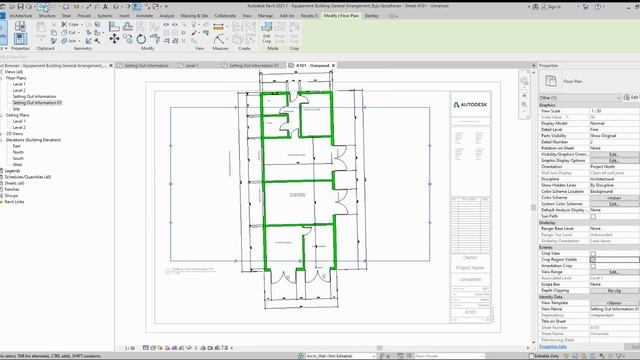The image size is (640, 360).
Task: Open the Other (1) property filter dropdown
Action: (x=580, y=98)
